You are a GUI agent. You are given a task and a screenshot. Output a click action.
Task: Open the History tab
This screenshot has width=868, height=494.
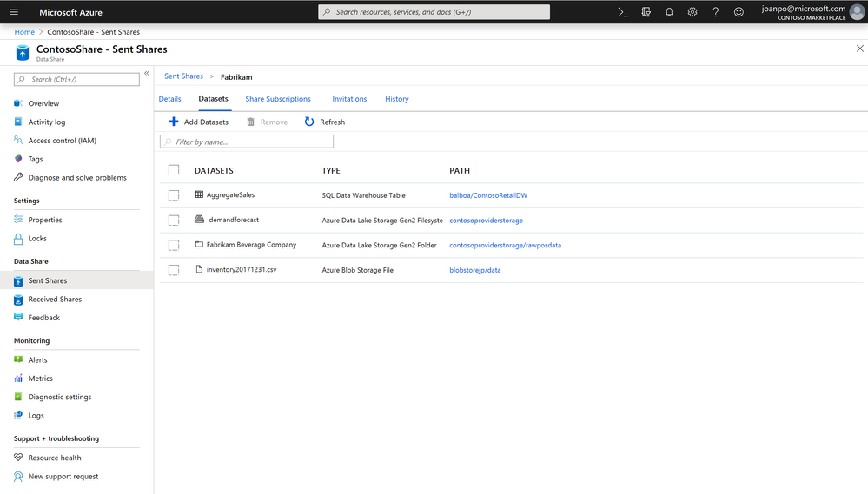pos(397,99)
